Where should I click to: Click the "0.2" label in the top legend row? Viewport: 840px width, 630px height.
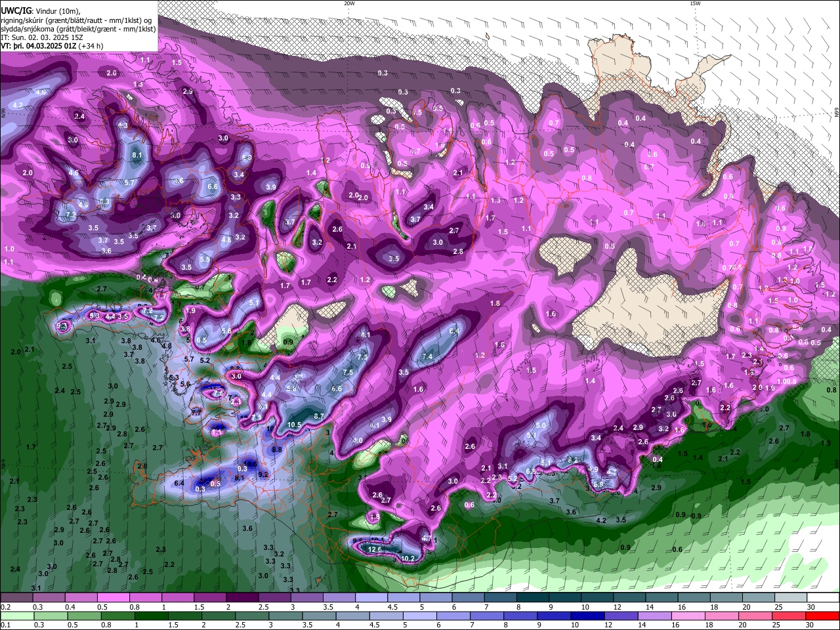[x=6, y=607]
